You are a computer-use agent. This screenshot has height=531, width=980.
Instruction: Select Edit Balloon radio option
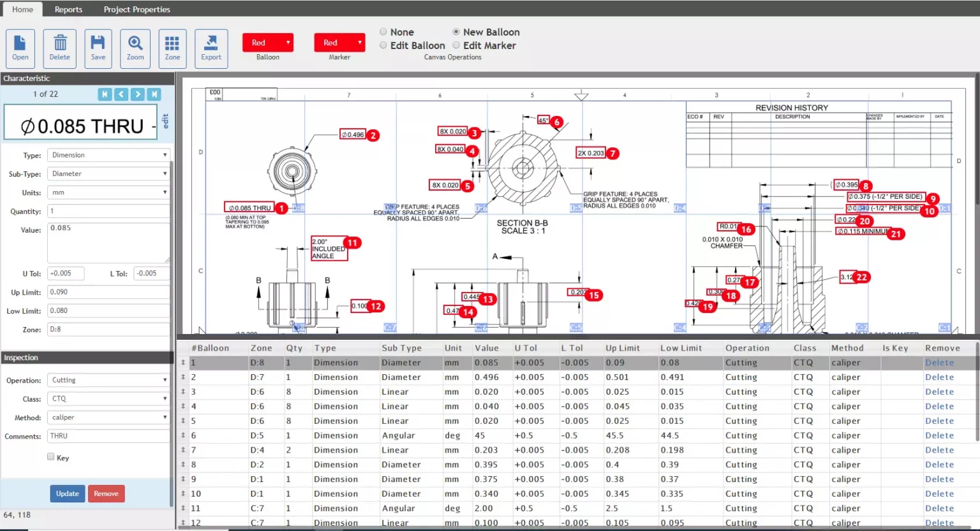tap(383, 45)
